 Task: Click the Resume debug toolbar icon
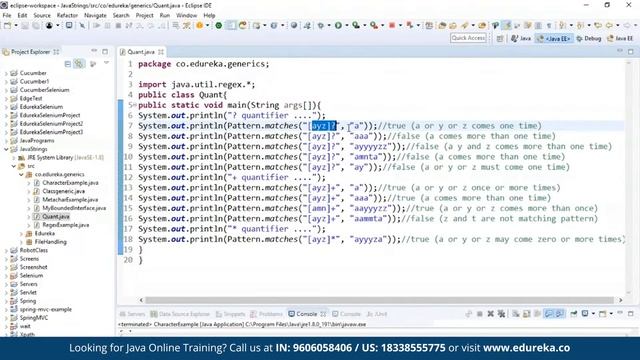click(97, 25)
